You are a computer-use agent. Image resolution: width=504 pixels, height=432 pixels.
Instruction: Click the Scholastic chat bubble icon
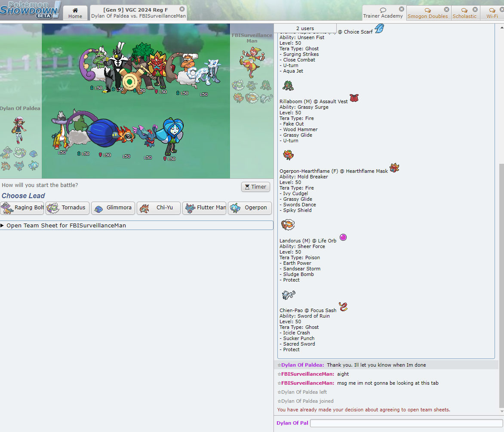coord(464,10)
